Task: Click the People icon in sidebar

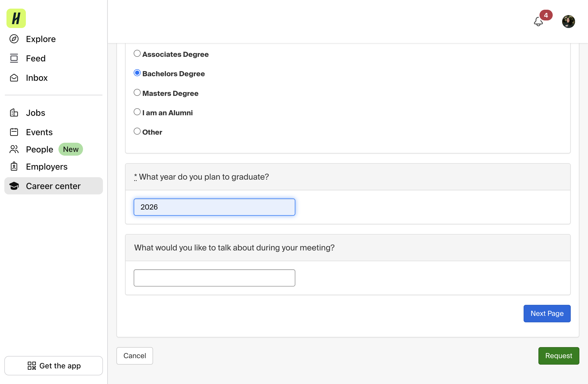Action: pos(14,149)
